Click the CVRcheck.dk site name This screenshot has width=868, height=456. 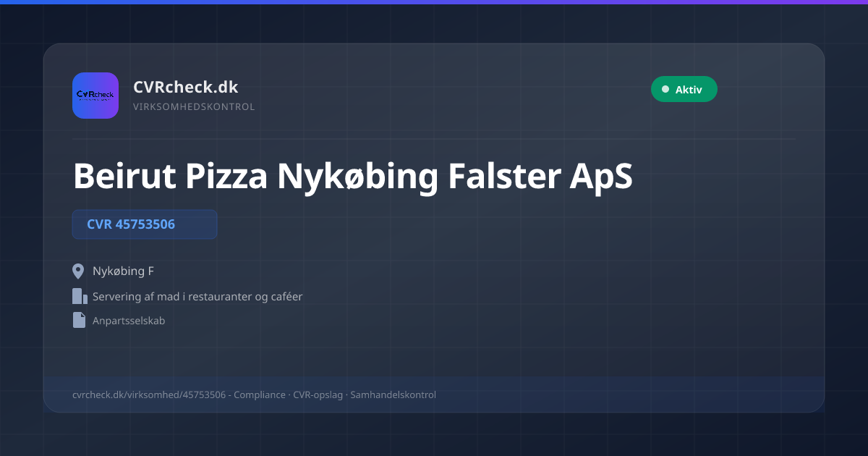point(186,87)
